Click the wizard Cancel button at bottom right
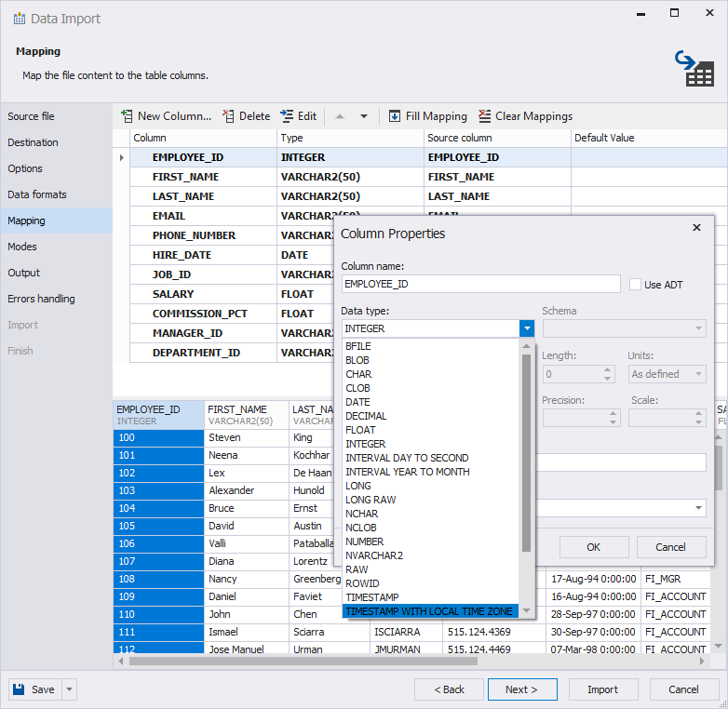 pyautogui.click(x=683, y=689)
